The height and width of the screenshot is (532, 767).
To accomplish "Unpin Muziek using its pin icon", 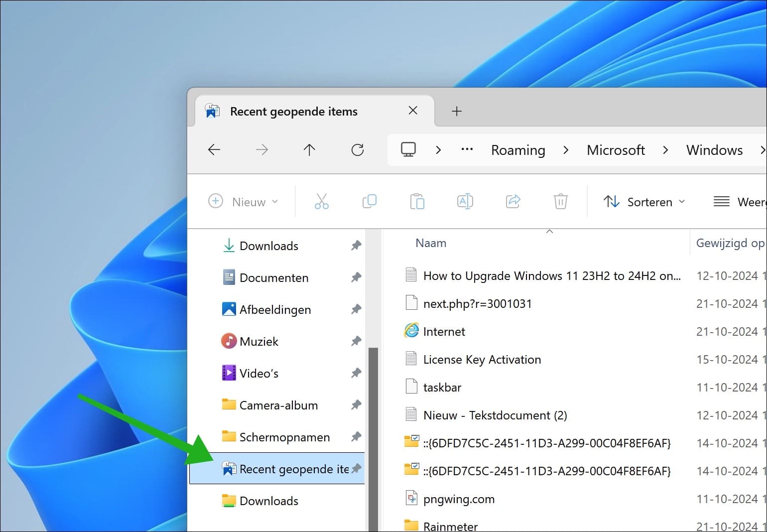I will (356, 341).
